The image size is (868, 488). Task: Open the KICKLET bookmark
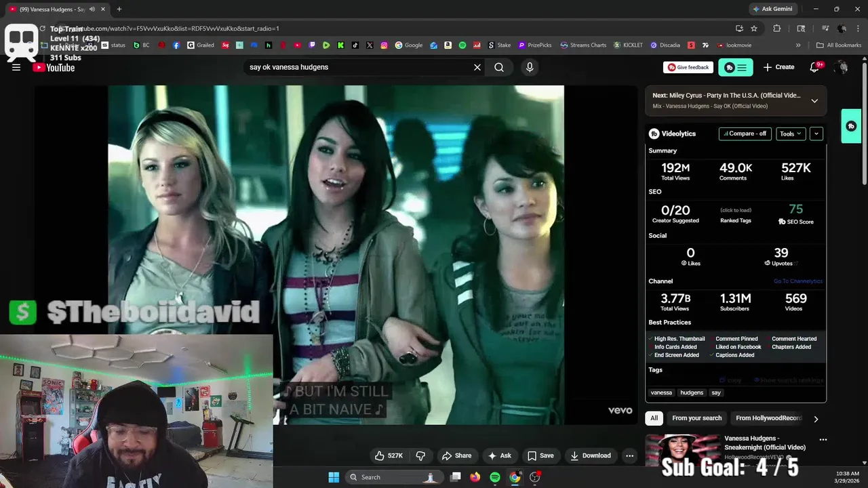tap(629, 45)
